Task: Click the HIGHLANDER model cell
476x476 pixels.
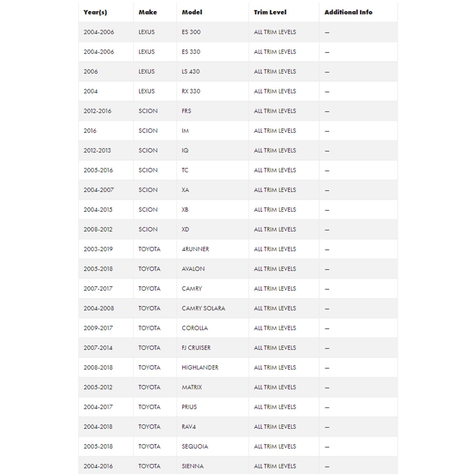Action: [200, 367]
